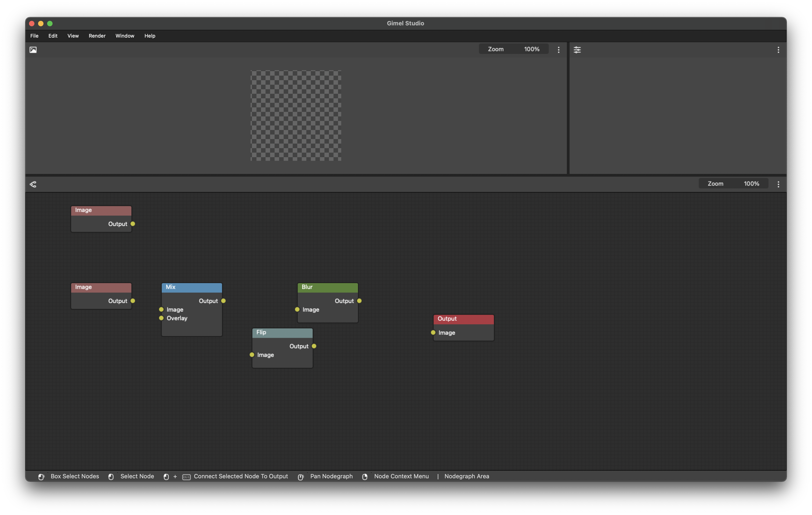
Task: Click the mouse icon beside Box Select Nodes
Action: coord(41,476)
